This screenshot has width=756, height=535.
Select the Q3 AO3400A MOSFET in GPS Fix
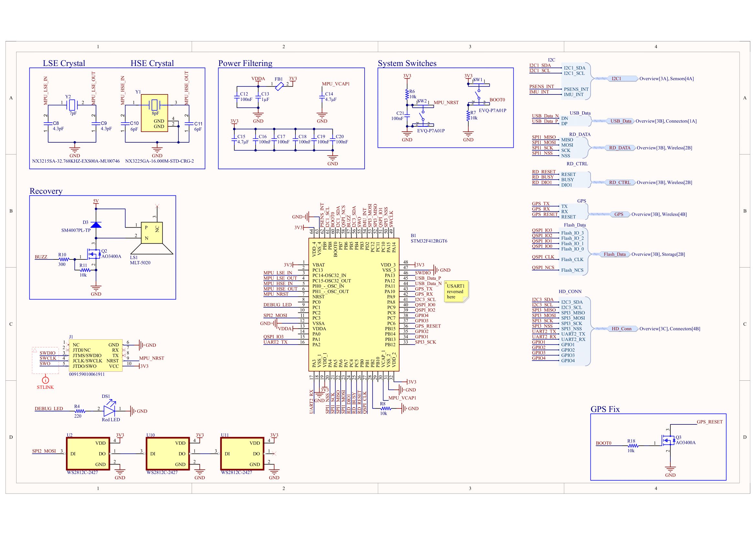tap(669, 441)
